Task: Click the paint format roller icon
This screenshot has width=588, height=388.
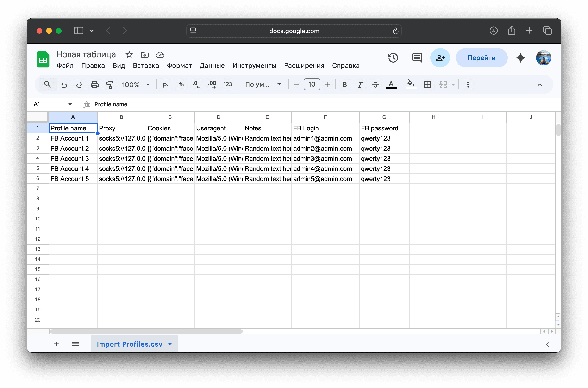Action: pos(109,85)
